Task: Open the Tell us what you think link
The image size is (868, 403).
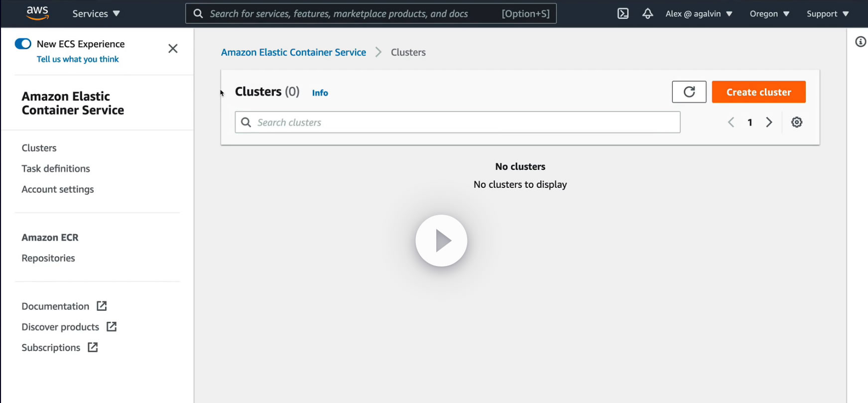Action: (x=78, y=59)
